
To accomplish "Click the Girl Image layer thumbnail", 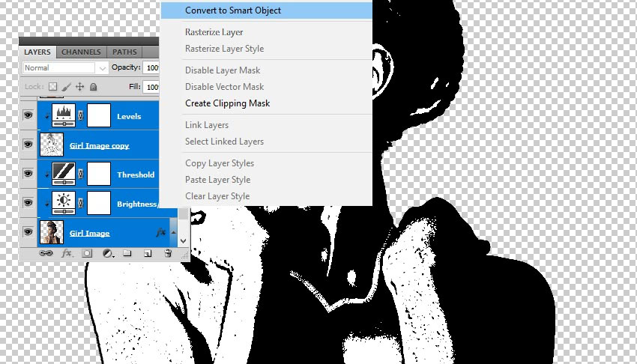I will point(52,232).
